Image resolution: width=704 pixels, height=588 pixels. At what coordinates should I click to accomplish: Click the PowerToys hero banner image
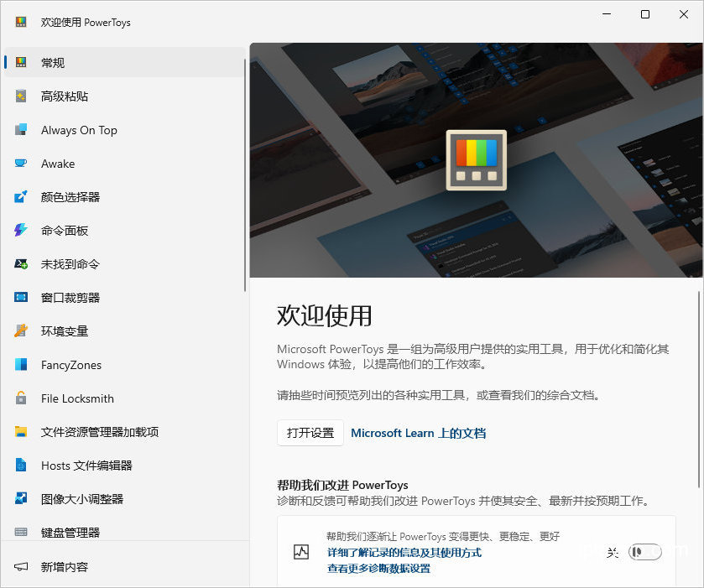(x=476, y=160)
